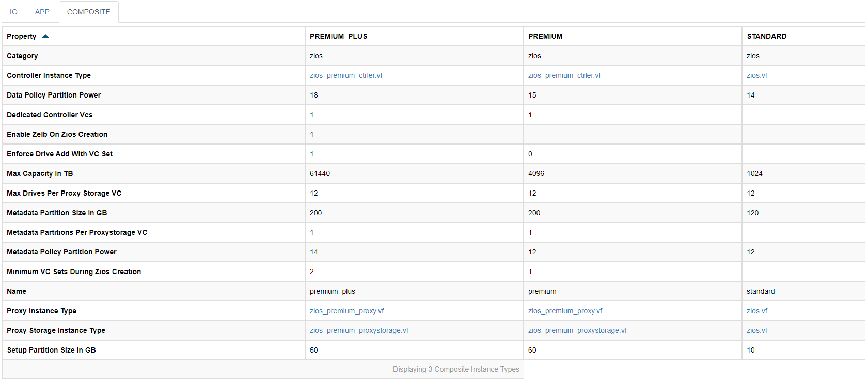
Task: Open zios.vf link in Proxy Instance Type row
Action: coord(757,311)
